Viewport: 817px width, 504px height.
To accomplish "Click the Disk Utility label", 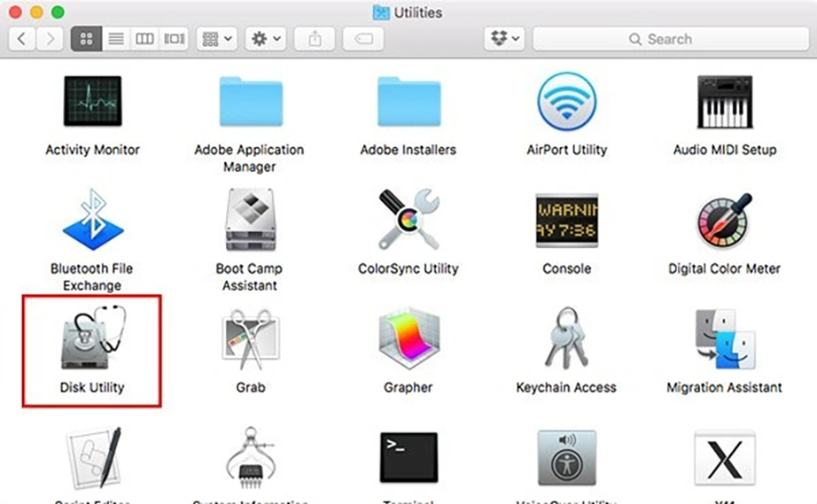I will pyautogui.click(x=92, y=387).
